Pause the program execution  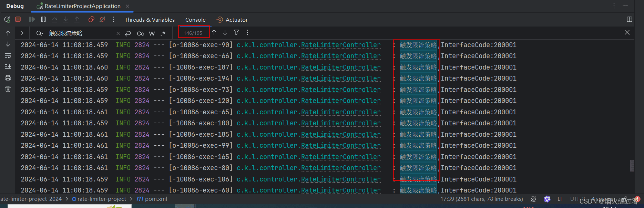point(43,20)
